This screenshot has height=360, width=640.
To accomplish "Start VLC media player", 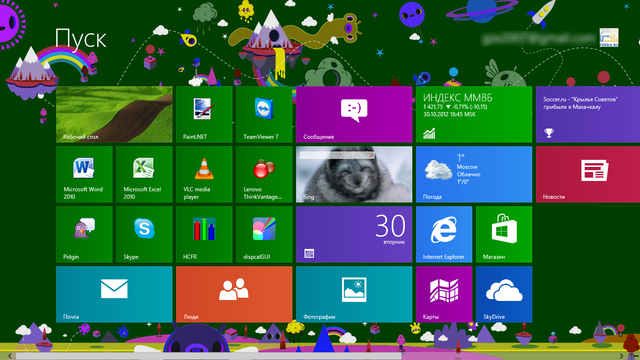I will (204, 174).
